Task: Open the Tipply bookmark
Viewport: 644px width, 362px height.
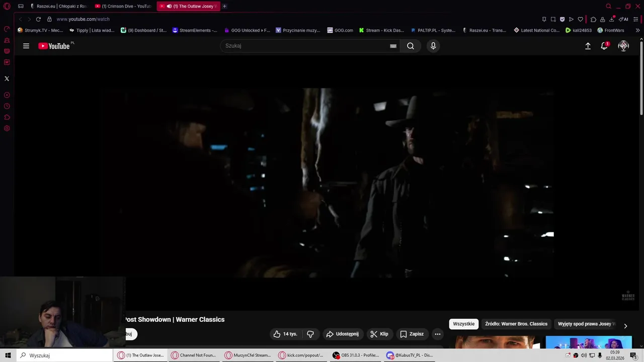Action: coord(92,30)
